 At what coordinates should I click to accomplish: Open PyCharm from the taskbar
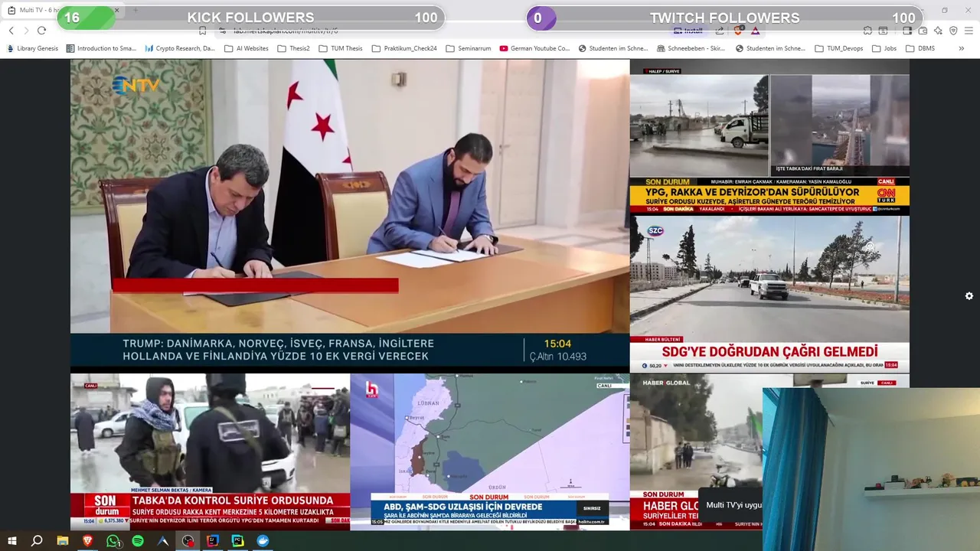pos(238,541)
